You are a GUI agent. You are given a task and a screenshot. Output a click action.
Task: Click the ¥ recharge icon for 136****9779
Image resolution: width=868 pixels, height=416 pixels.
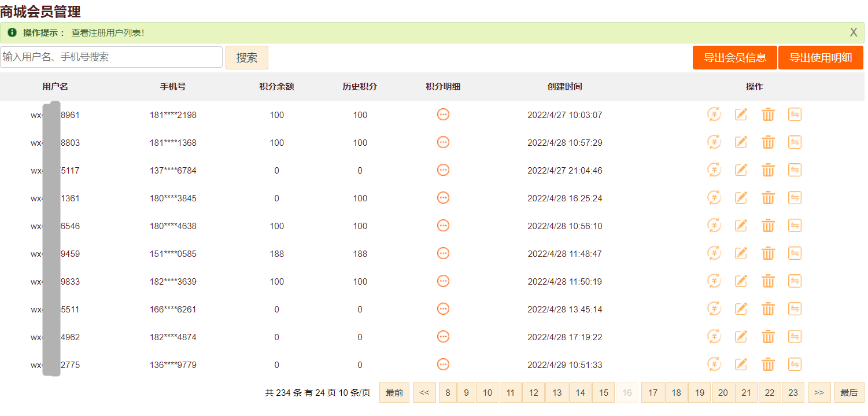tap(714, 364)
